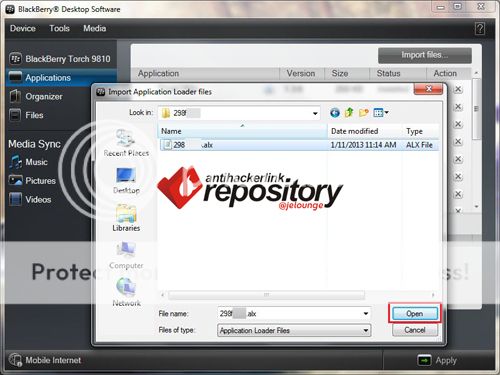Viewport: 500px width, 375px height.
Task: Go up one folder level icon
Action: [349, 113]
